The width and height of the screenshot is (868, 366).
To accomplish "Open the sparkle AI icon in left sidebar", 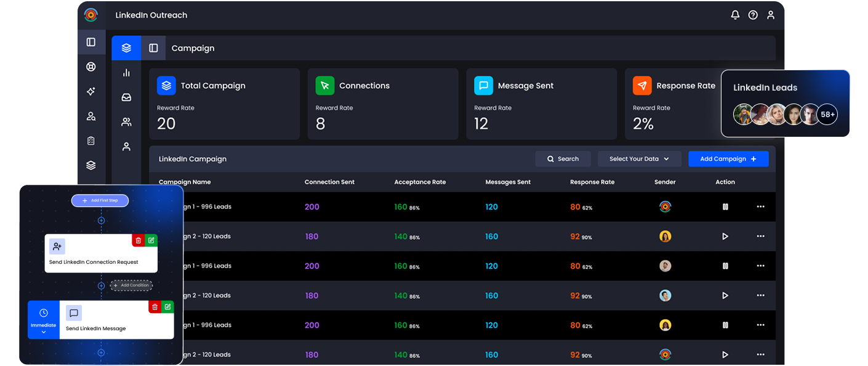I will [x=91, y=91].
